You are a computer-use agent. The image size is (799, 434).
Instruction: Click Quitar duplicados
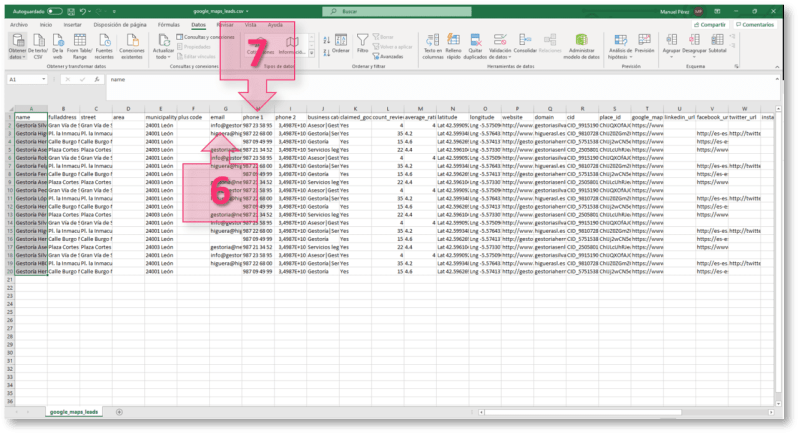click(475, 46)
